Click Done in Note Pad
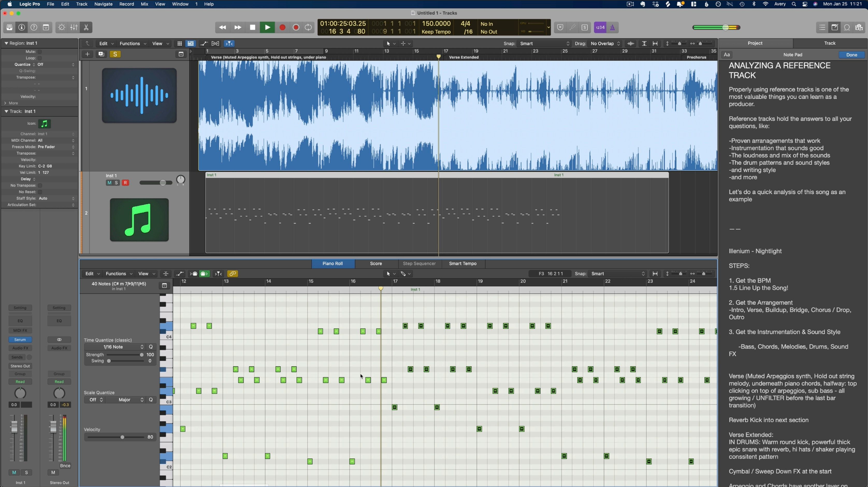Image resolution: width=868 pixels, height=487 pixels. point(851,55)
